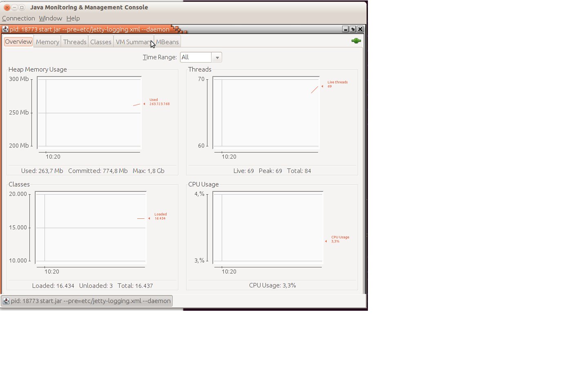Open the Help menu
This screenshot has width=588, height=368.
[x=73, y=18]
